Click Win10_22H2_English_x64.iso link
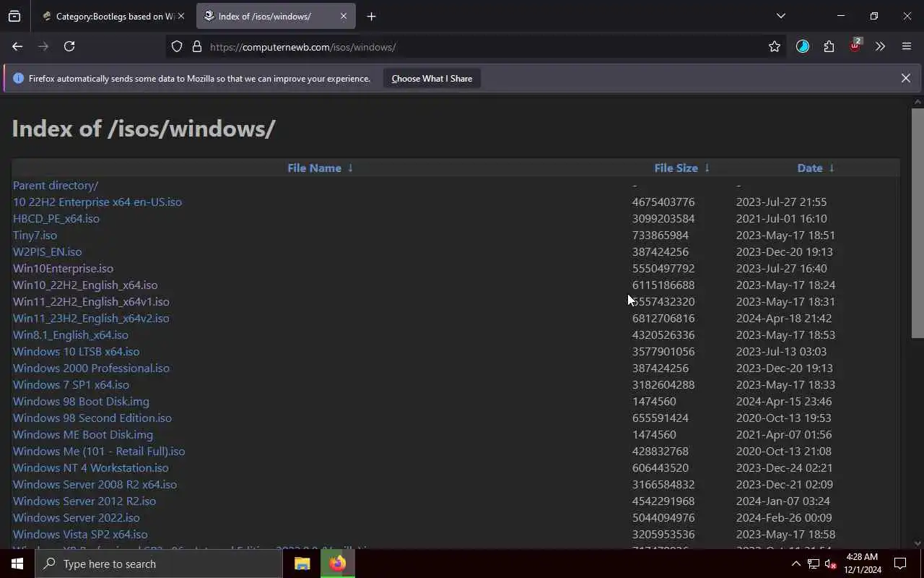This screenshot has width=924, height=578. click(x=85, y=285)
